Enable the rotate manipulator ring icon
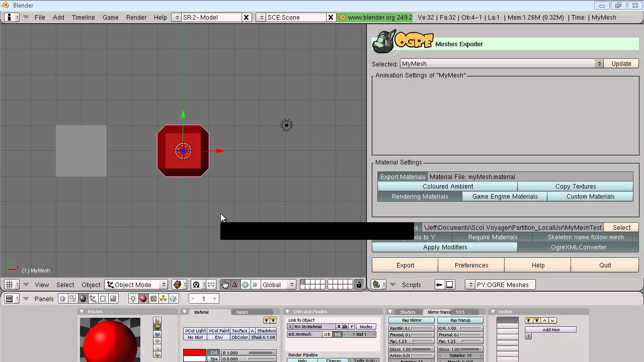The image size is (644, 362). point(245,285)
